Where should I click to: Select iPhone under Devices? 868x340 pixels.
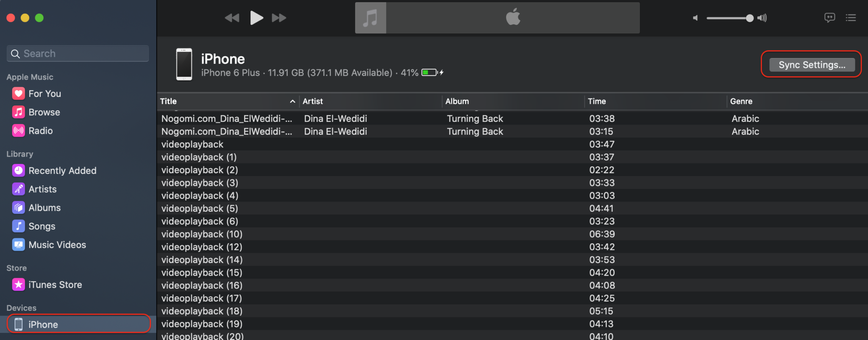[x=43, y=325]
